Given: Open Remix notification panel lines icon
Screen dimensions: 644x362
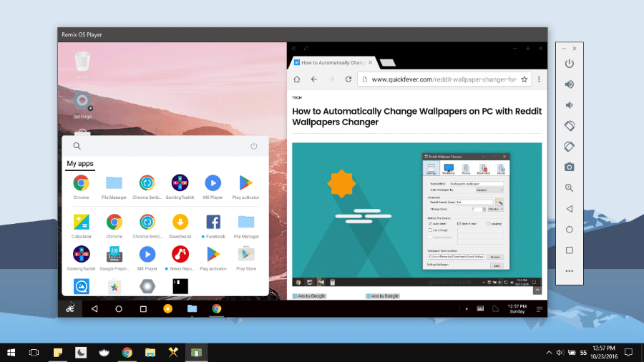Looking at the screenshot, I should pyautogui.click(x=540, y=309).
